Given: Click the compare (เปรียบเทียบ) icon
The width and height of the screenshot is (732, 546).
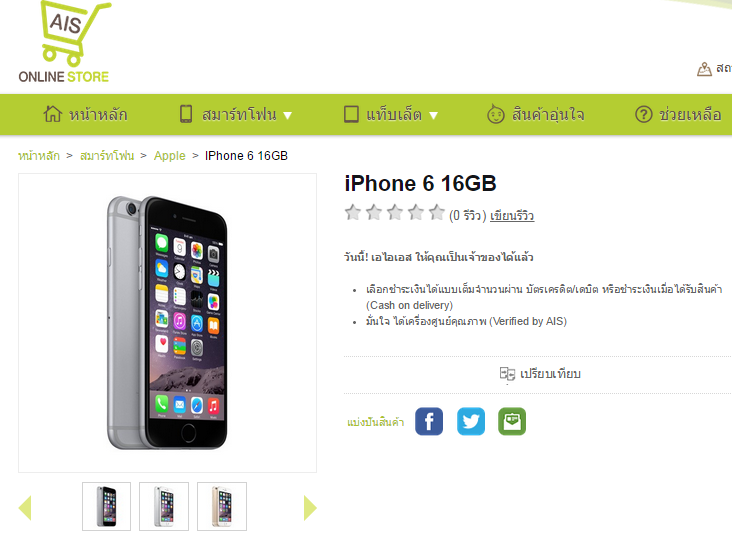Looking at the screenshot, I should tap(507, 374).
